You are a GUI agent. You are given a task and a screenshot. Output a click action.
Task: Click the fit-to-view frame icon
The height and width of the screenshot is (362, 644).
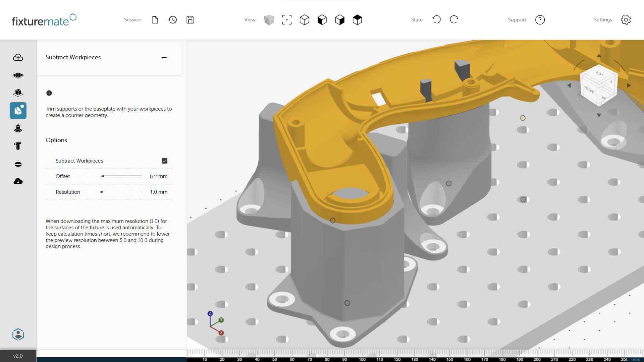click(x=287, y=20)
